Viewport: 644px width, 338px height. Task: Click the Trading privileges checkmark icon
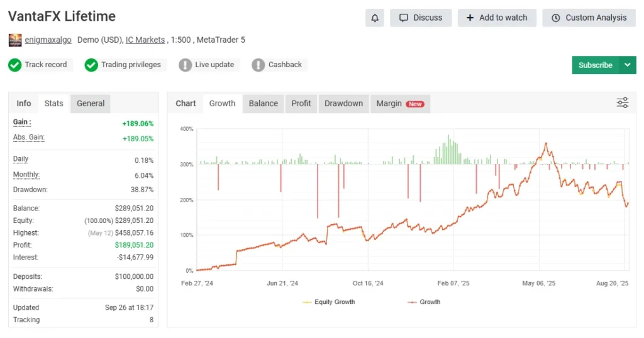(91, 65)
